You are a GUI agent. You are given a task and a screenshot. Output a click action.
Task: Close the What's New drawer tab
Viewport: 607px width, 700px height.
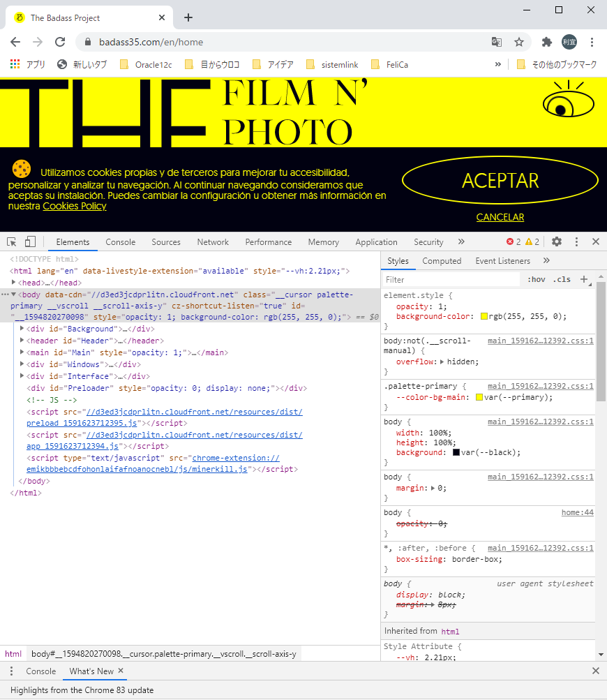(x=121, y=671)
